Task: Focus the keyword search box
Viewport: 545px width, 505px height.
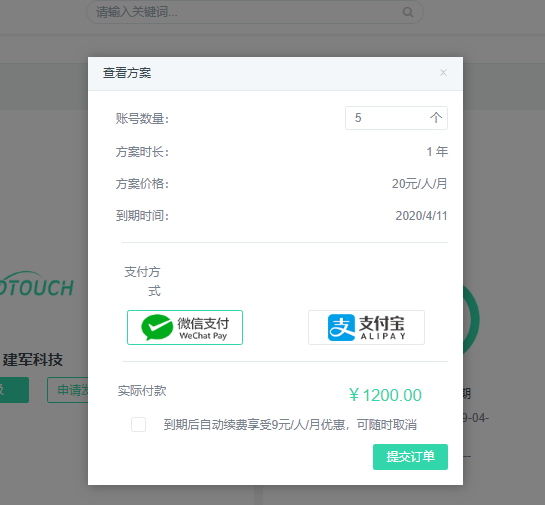Action: tap(254, 13)
